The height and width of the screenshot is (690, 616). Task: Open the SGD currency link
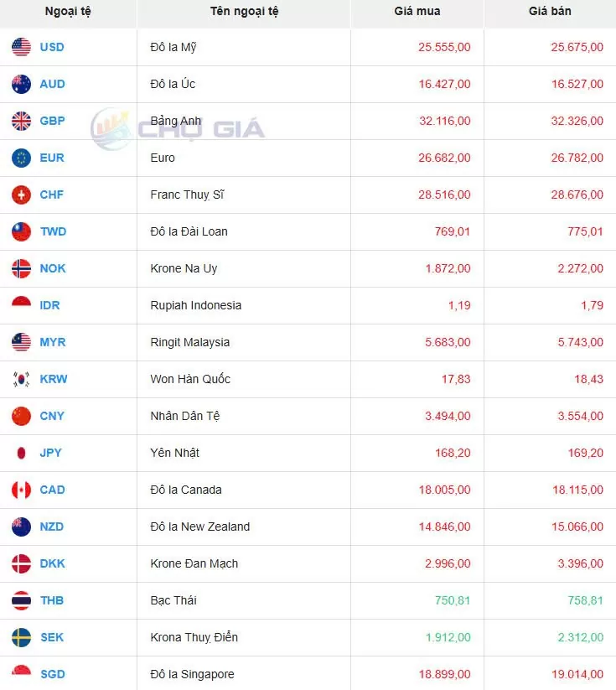52,674
